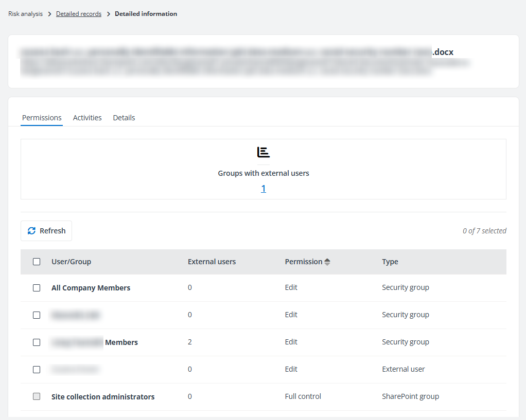Open the groups with external users count link
Image resolution: width=526 pixels, height=420 pixels.
click(x=264, y=189)
